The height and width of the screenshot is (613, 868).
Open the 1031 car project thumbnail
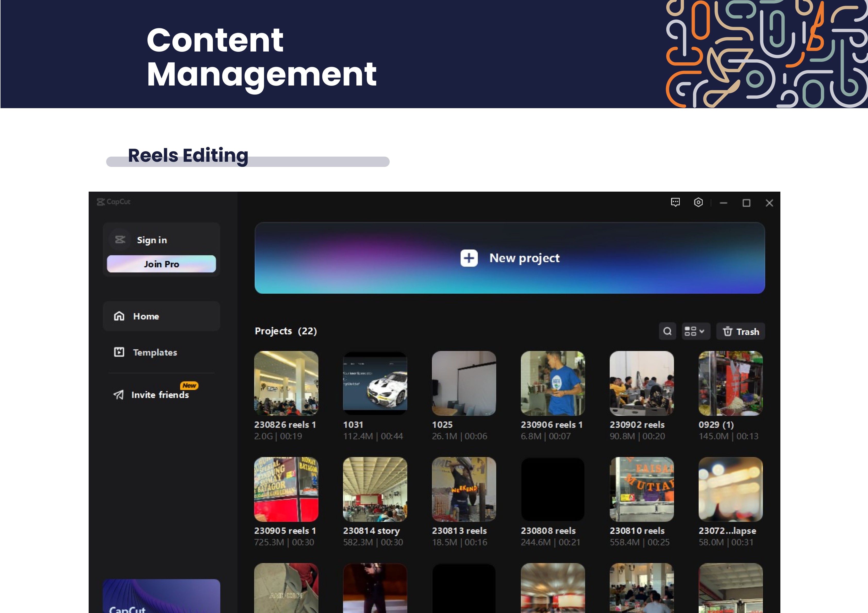pos(375,383)
